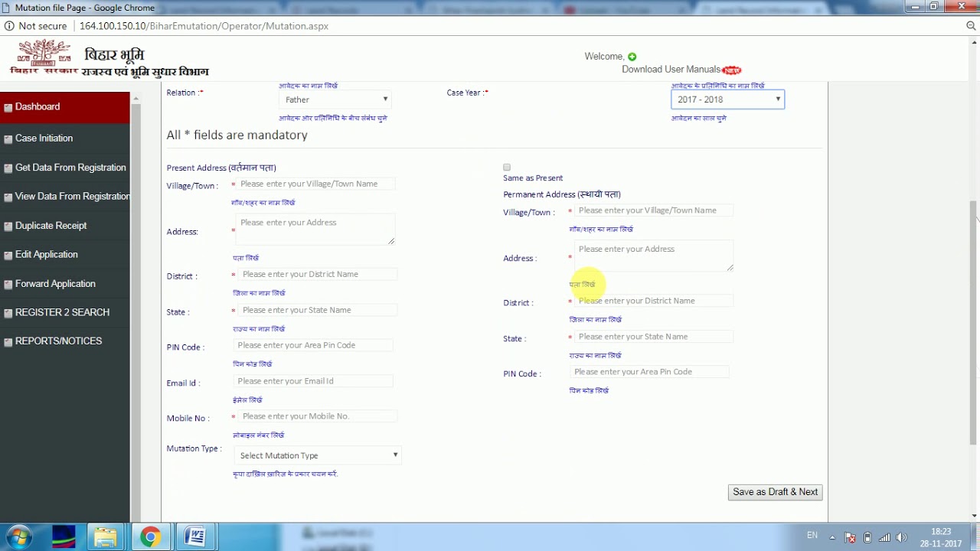This screenshot has width=980, height=551.
Task: Click the REPORTS/NOTICES bullet icon
Action: coord(8,342)
